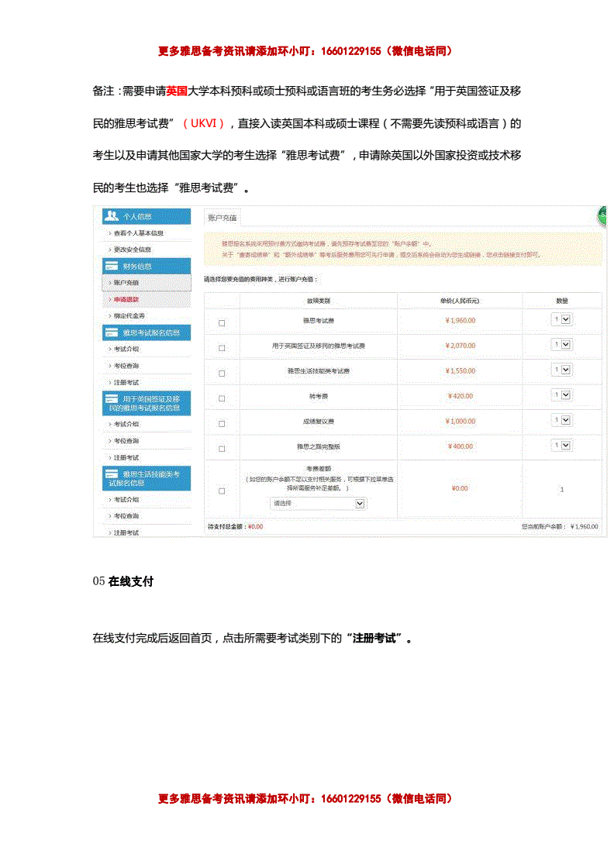The image size is (614, 868).
Task: Click the 雅思考试报名信息 header icon
Action: [112, 332]
